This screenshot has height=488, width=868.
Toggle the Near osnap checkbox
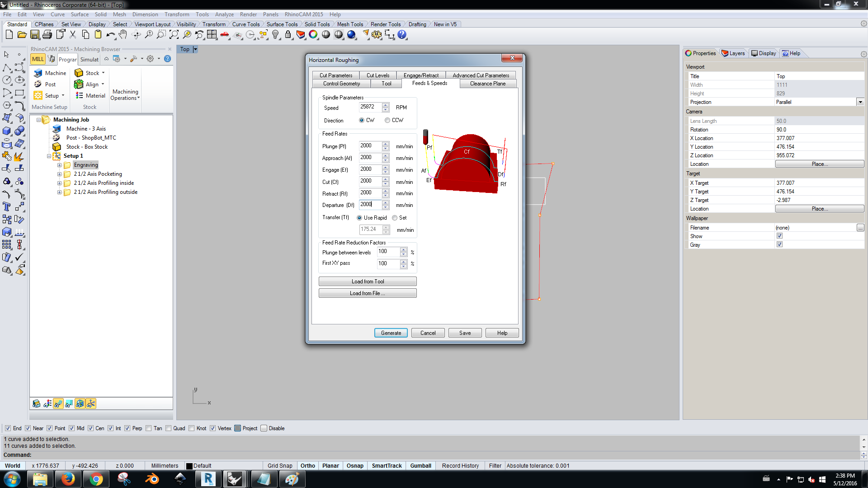click(x=28, y=428)
